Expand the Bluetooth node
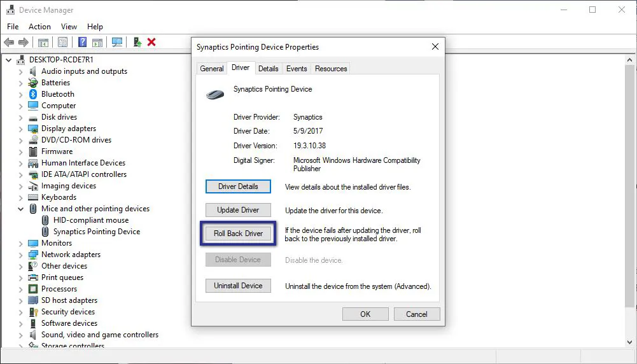 point(20,94)
